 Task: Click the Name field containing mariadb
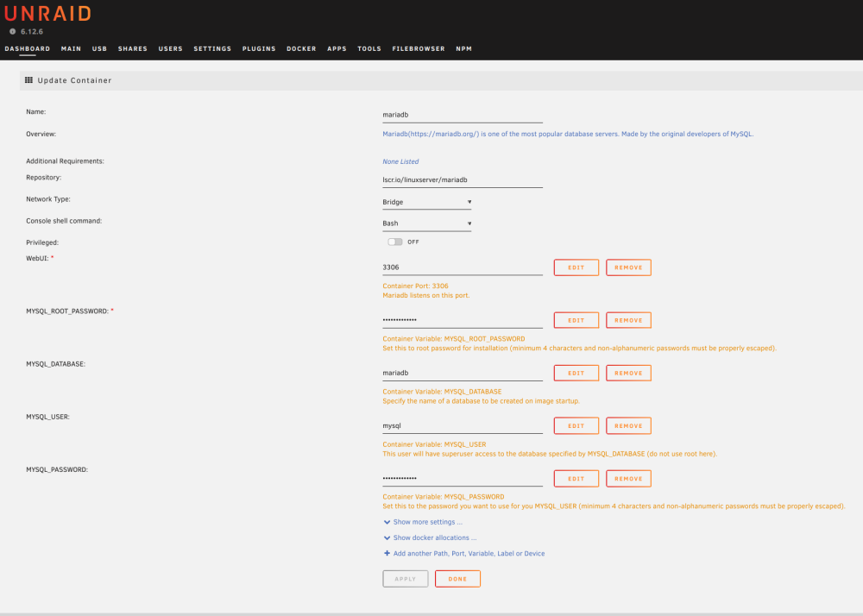(463, 115)
